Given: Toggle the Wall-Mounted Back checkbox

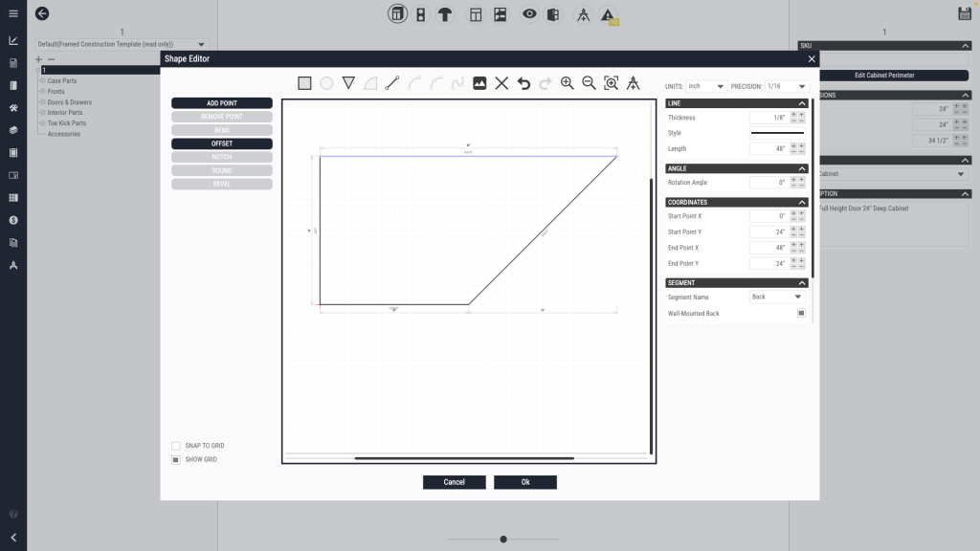Looking at the screenshot, I should 801,314.
